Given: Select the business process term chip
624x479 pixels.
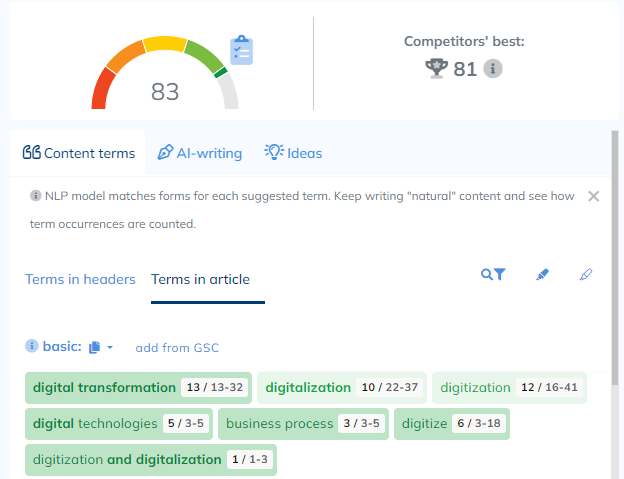Looking at the screenshot, I should click(x=303, y=424).
